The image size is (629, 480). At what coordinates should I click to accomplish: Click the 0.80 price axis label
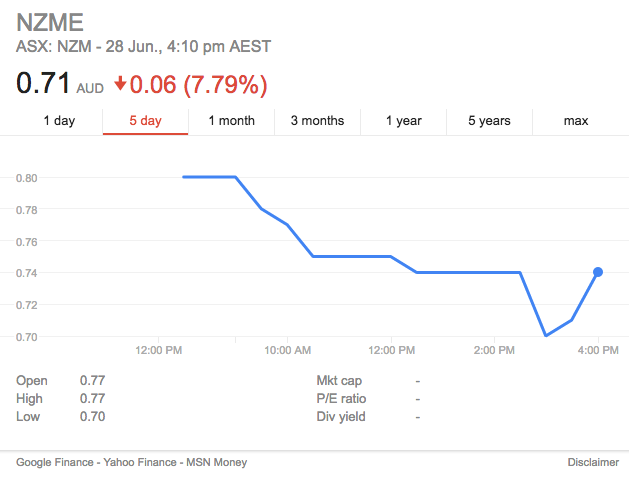coord(26,178)
